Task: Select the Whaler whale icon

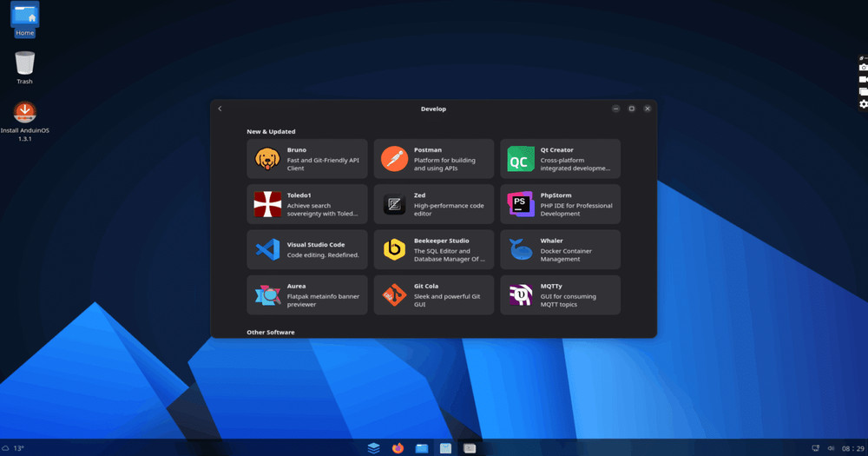Action: [x=521, y=250]
